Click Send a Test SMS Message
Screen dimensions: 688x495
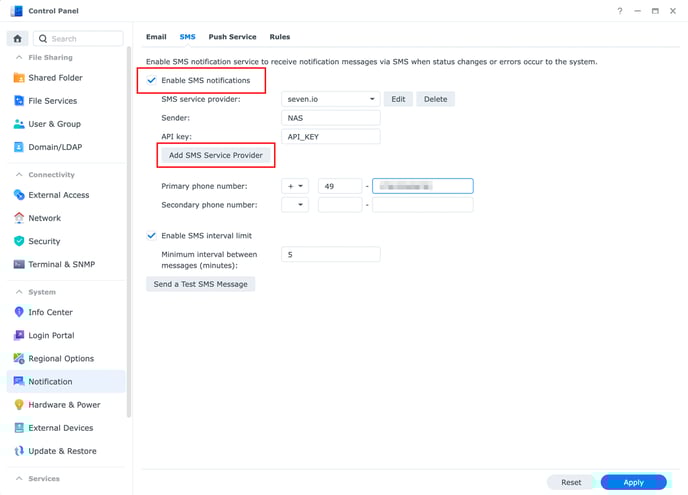pos(201,284)
